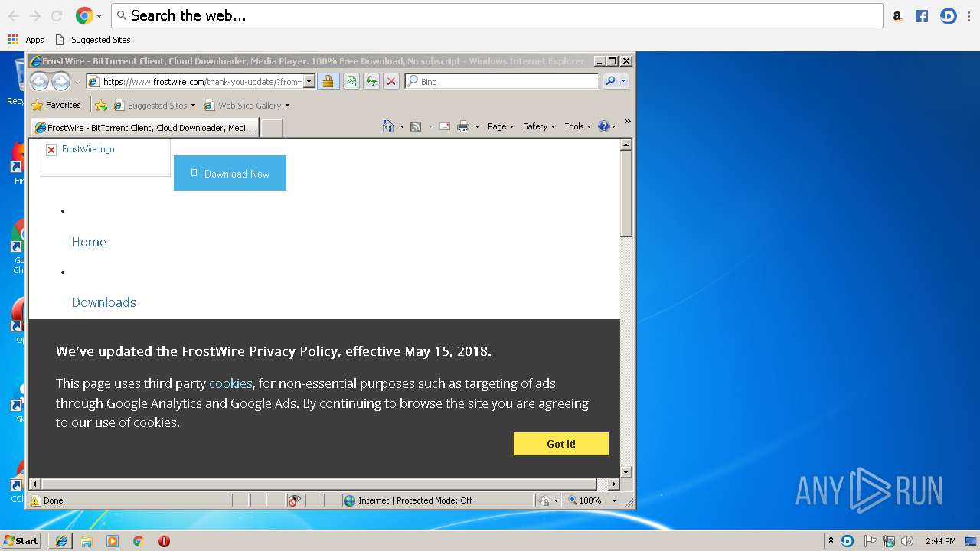
Task: Click the Chrome back arrow
Action: (x=14, y=15)
